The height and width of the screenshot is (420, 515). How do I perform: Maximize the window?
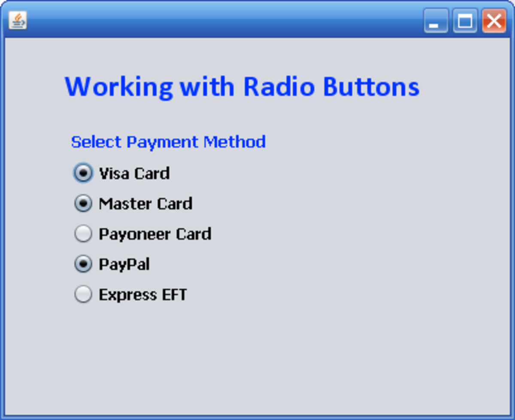(465, 21)
